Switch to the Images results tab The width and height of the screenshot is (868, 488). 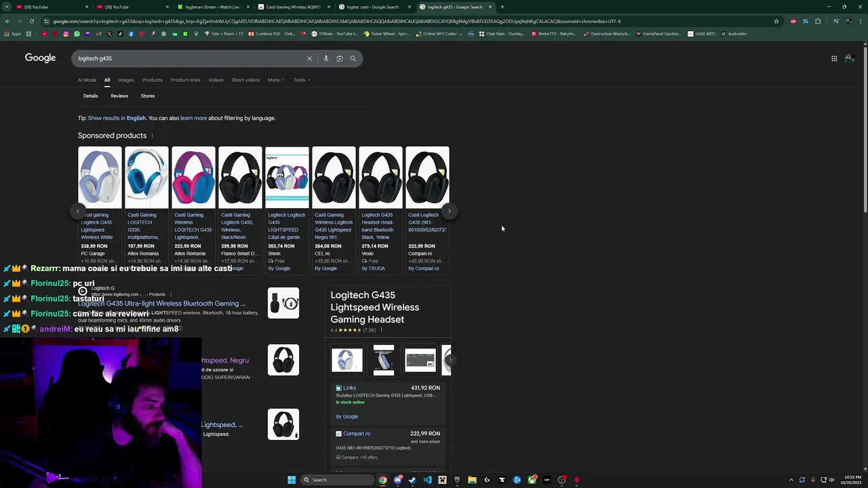[126, 80]
